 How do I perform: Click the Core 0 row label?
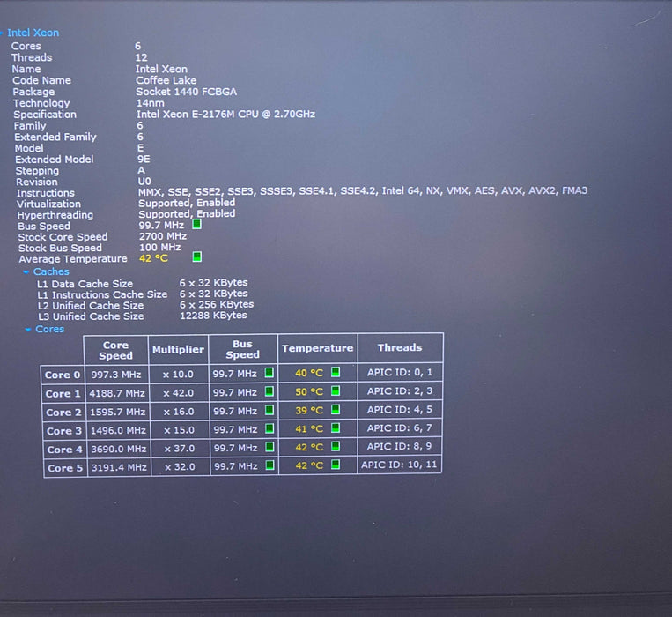(63, 375)
